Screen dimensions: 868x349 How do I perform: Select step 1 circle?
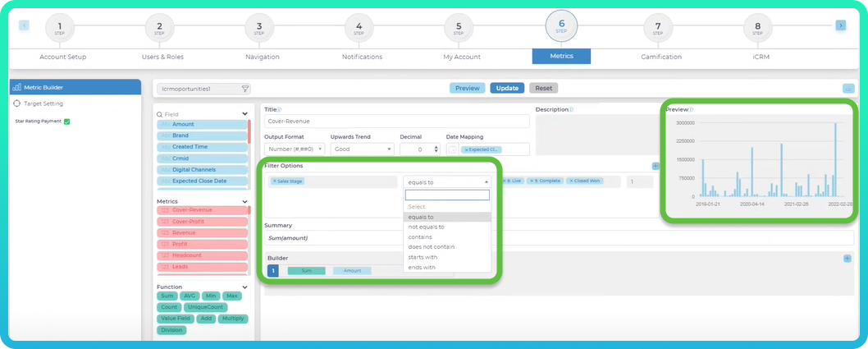[60, 28]
